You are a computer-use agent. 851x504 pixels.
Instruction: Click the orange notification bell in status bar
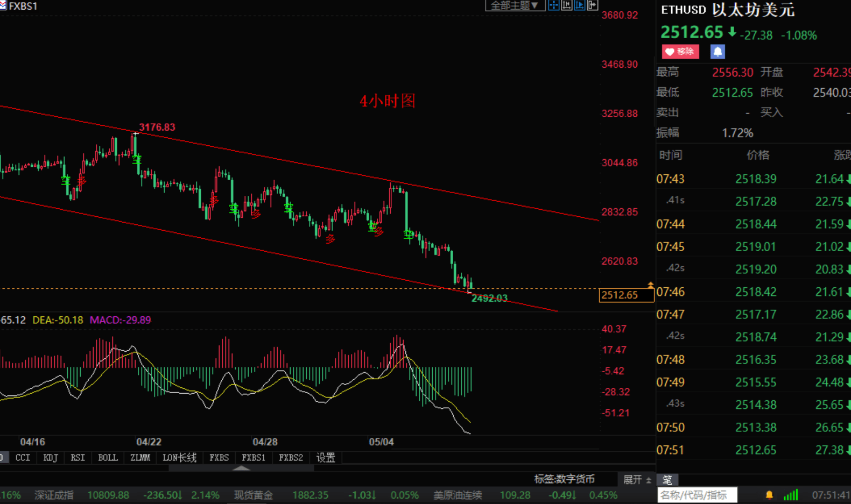pos(769,495)
